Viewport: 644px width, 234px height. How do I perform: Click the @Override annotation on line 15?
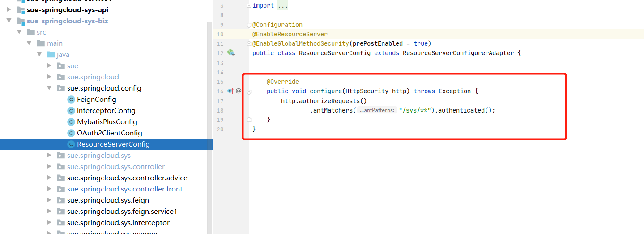[283, 82]
